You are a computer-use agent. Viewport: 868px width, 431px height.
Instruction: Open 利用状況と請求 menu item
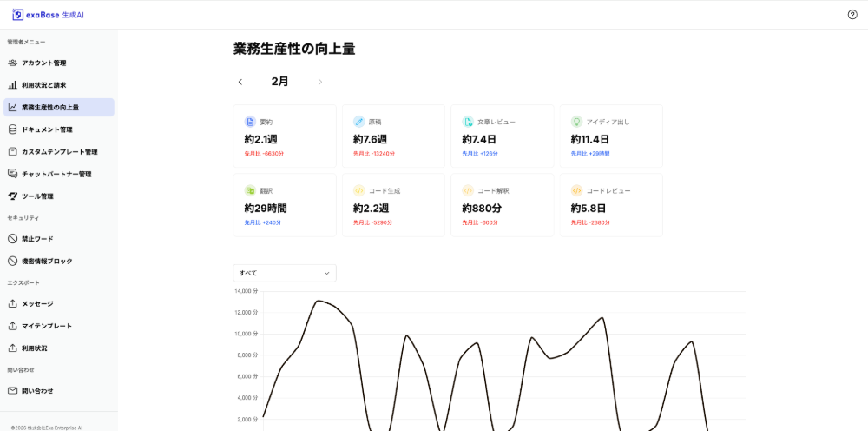pos(59,85)
